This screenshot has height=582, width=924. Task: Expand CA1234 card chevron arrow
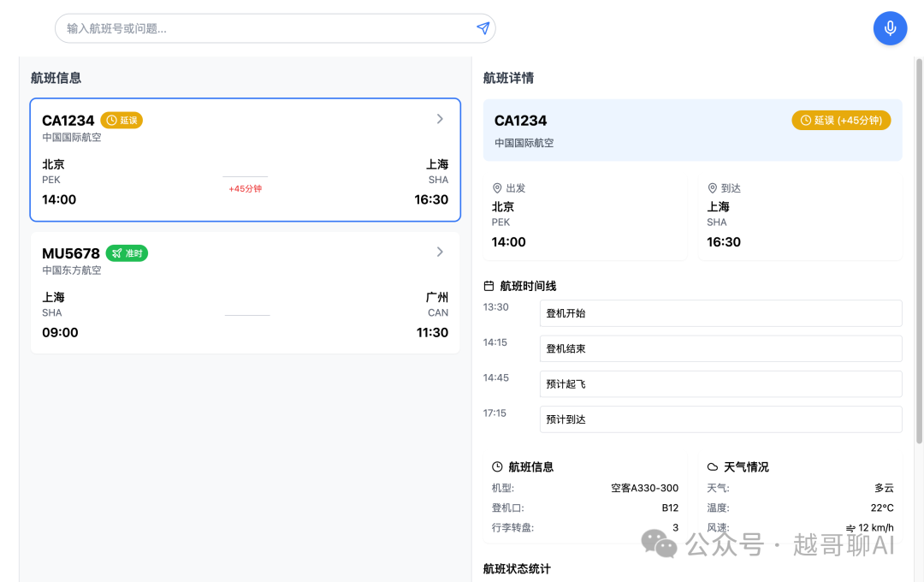click(x=440, y=119)
